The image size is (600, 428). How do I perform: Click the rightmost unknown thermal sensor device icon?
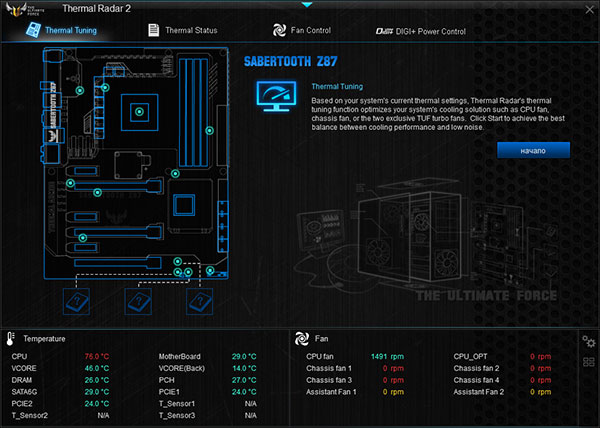[x=200, y=302]
